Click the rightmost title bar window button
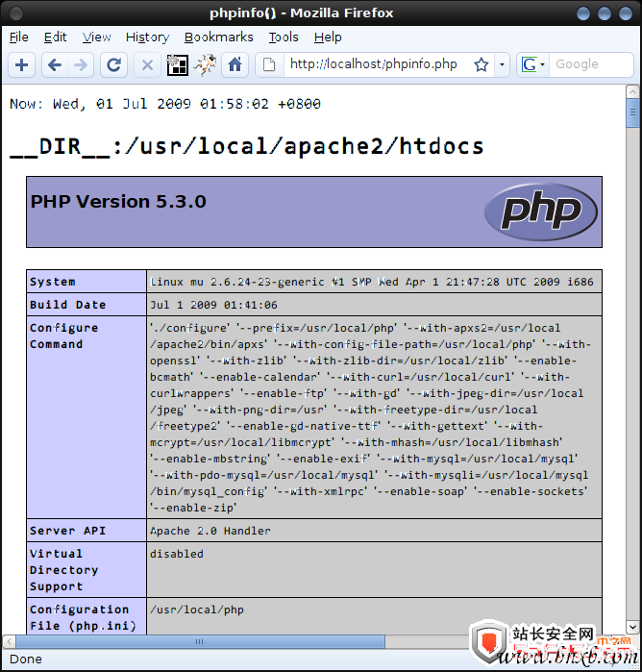This screenshot has height=672, width=642. tap(626, 13)
